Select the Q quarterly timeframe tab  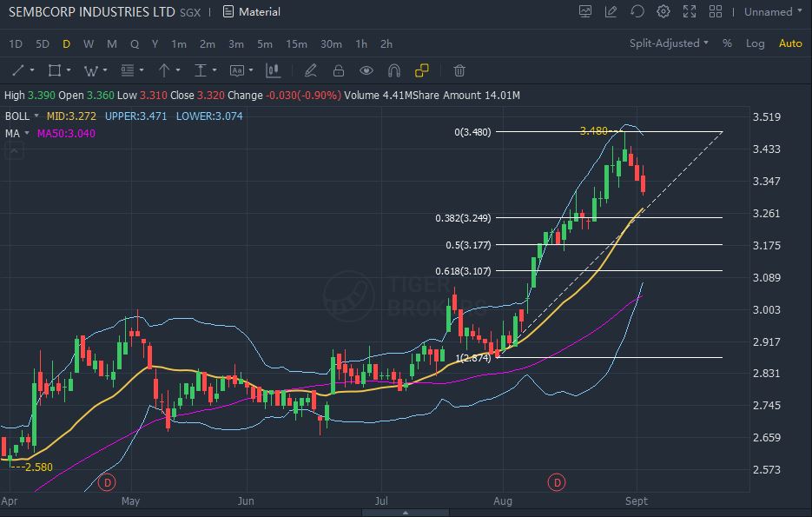(x=135, y=44)
